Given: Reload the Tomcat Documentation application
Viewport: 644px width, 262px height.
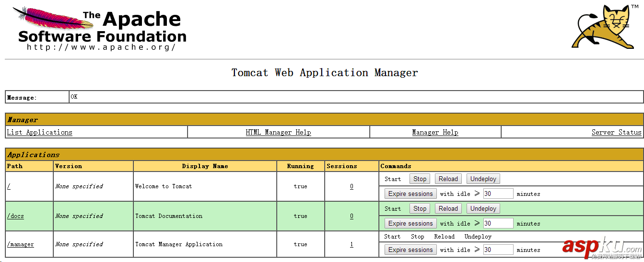Looking at the screenshot, I should click(x=448, y=208).
